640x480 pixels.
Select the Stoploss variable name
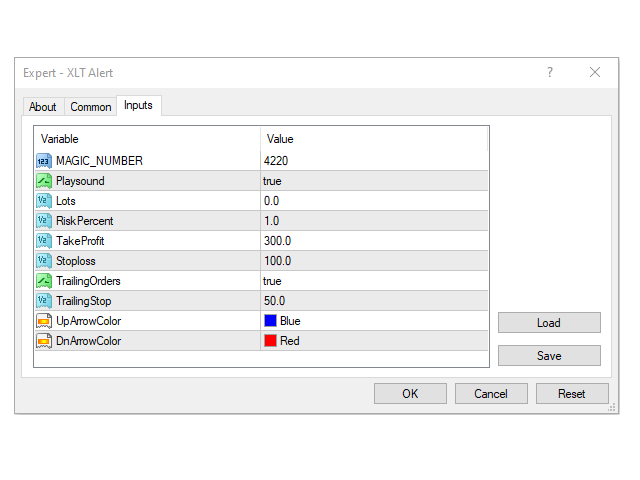pyautogui.click(x=76, y=261)
